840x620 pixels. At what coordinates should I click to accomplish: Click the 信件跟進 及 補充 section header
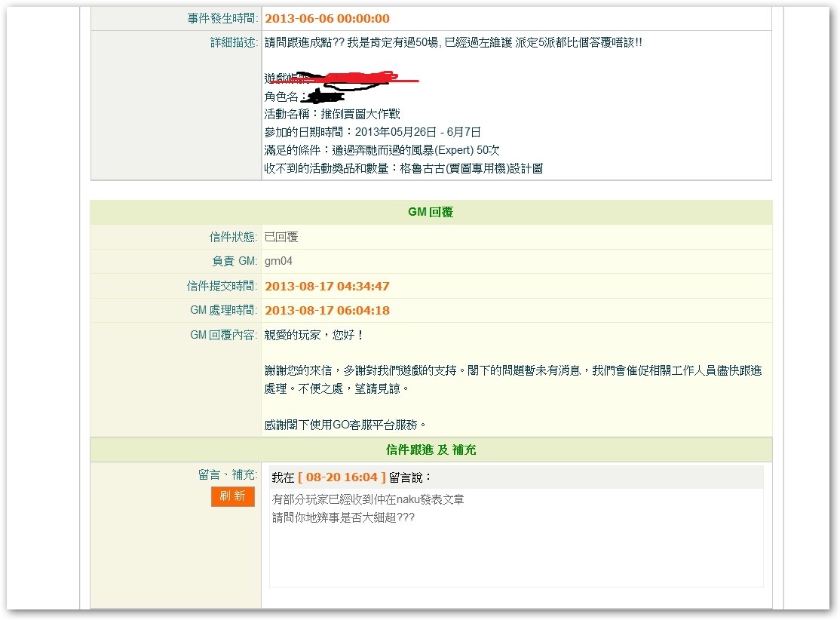coord(431,450)
